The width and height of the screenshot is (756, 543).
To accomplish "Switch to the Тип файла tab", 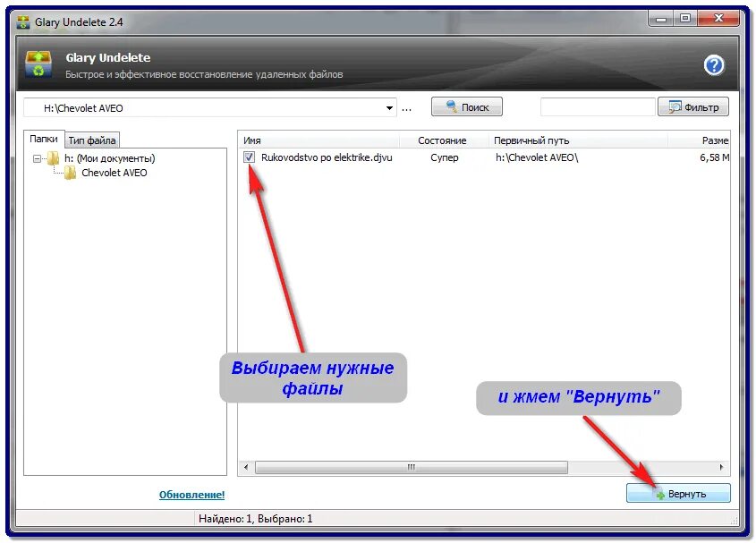I will (92, 140).
